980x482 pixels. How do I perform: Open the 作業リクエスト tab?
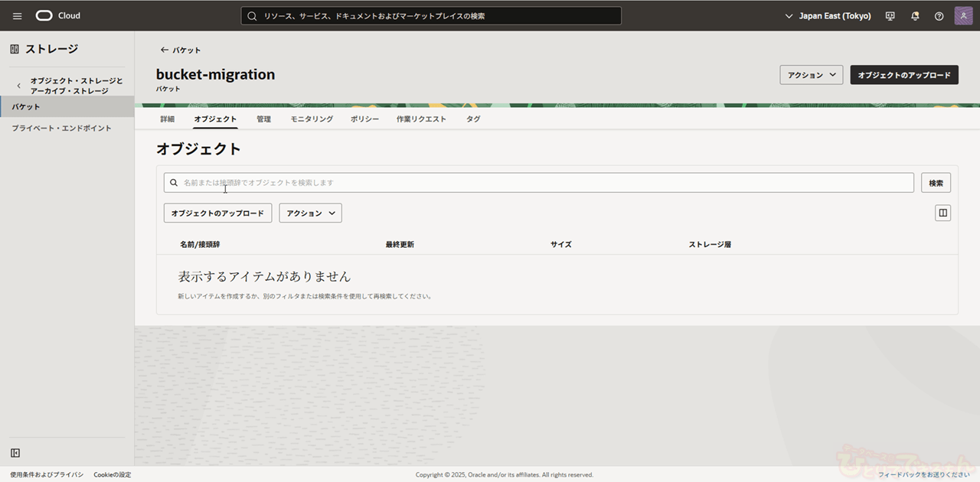421,119
